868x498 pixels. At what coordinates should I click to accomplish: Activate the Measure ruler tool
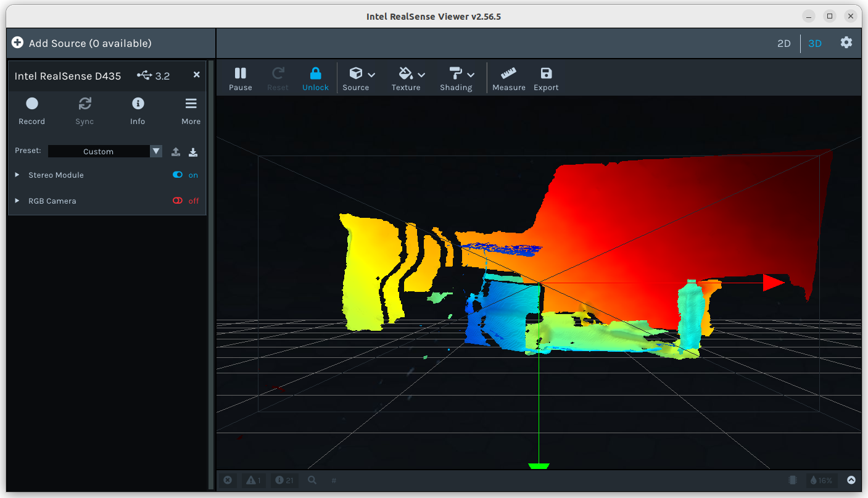[x=509, y=78]
